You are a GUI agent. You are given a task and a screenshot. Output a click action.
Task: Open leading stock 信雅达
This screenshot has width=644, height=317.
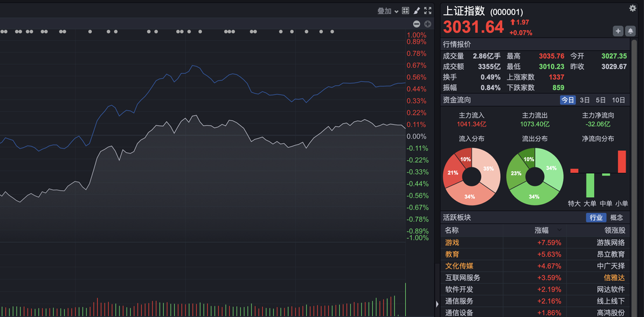point(614,277)
